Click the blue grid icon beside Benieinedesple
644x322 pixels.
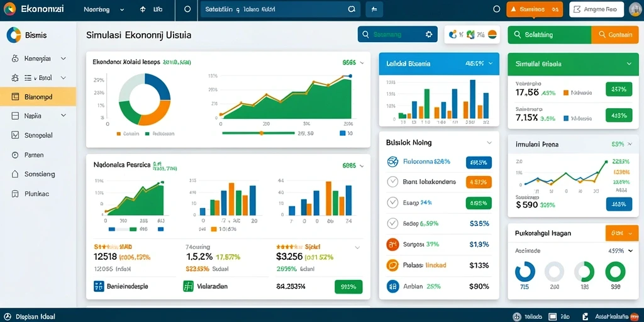[99, 286]
